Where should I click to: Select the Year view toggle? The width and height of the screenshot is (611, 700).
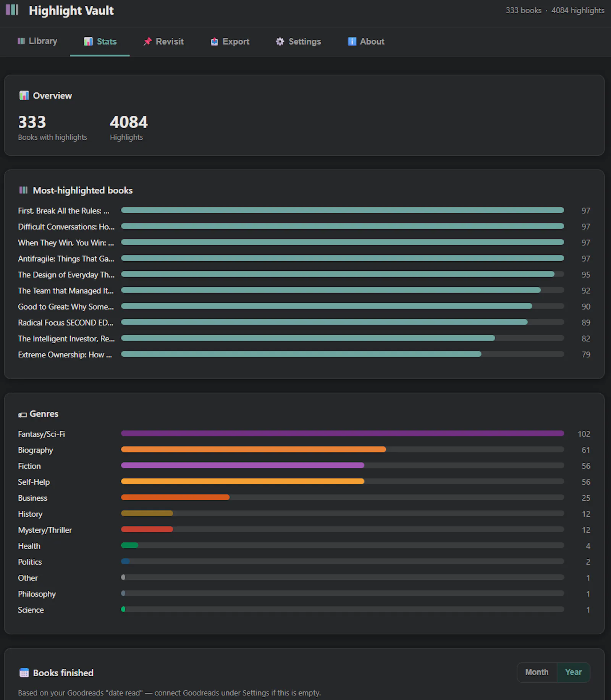pos(573,672)
